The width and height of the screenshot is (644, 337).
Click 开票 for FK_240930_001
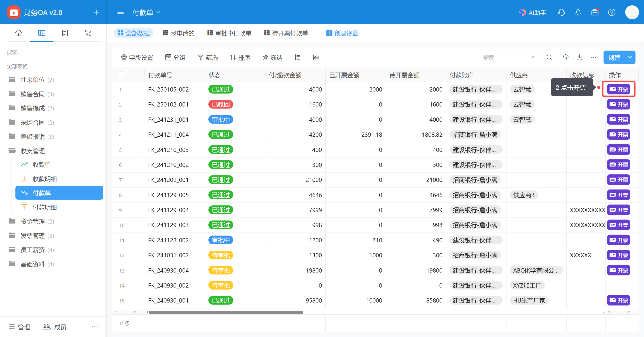coord(619,300)
